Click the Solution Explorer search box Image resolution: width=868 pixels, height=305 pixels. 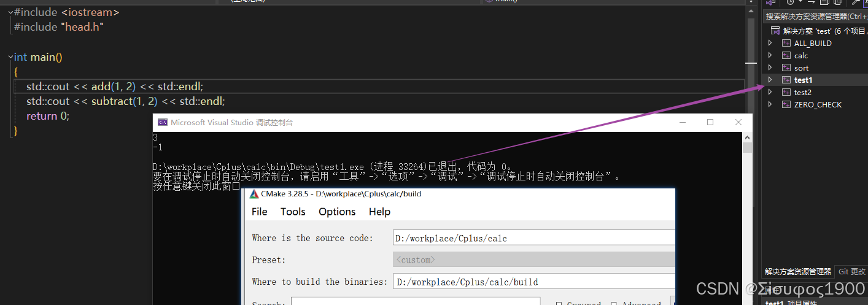coord(815,17)
